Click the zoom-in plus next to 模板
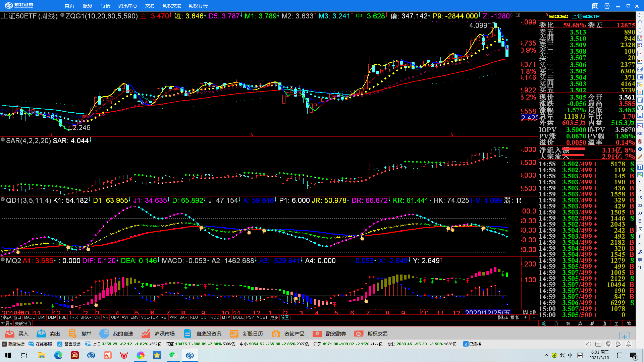This screenshot has width=644, height=362. coord(525,317)
